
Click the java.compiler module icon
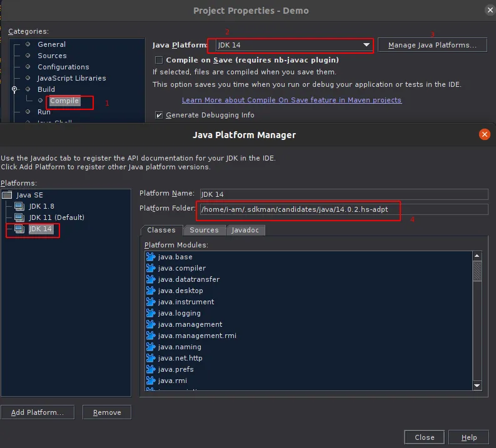pyautogui.click(x=151, y=268)
